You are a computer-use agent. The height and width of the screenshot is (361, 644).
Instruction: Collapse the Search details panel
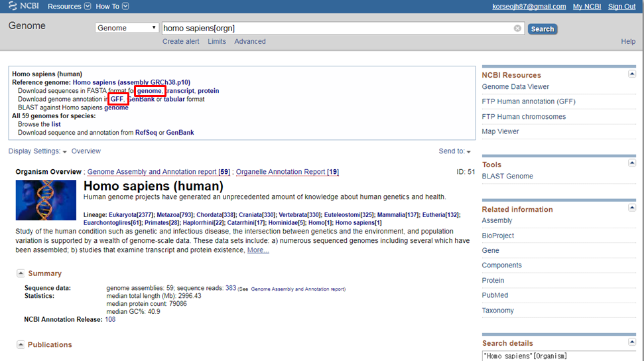pos(632,342)
